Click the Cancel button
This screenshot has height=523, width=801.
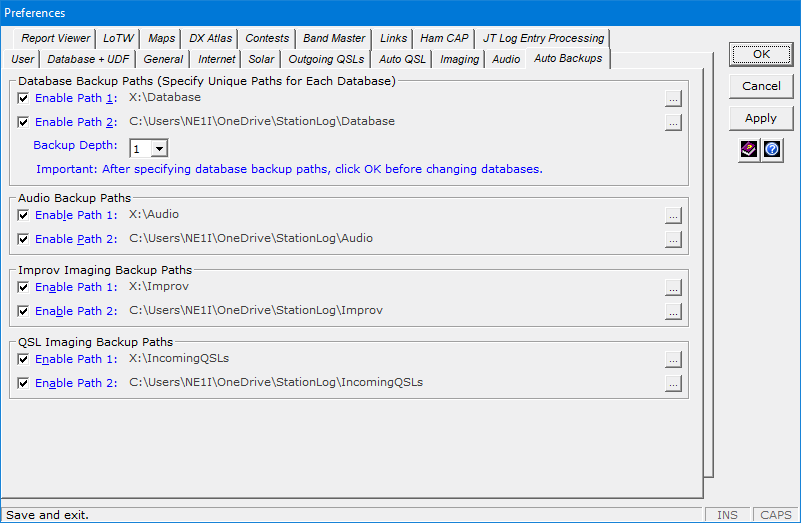click(x=761, y=86)
